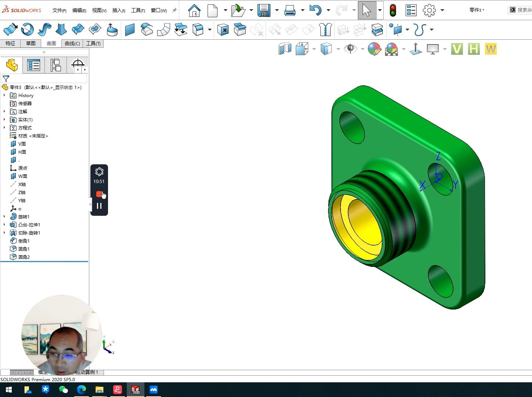The height and width of the screenshot is (397, 532).
Task: Expand the 凸台-拉伸1 feature node
Action: [4, 225]
